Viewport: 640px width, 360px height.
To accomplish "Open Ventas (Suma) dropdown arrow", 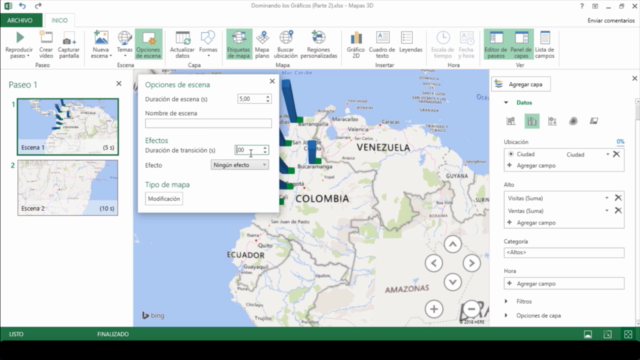I will point(607,211).
